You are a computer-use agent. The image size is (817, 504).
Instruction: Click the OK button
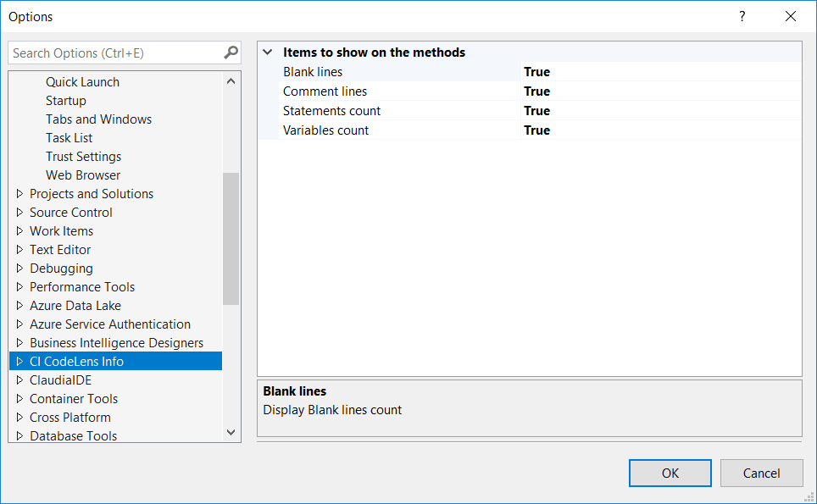670,473
